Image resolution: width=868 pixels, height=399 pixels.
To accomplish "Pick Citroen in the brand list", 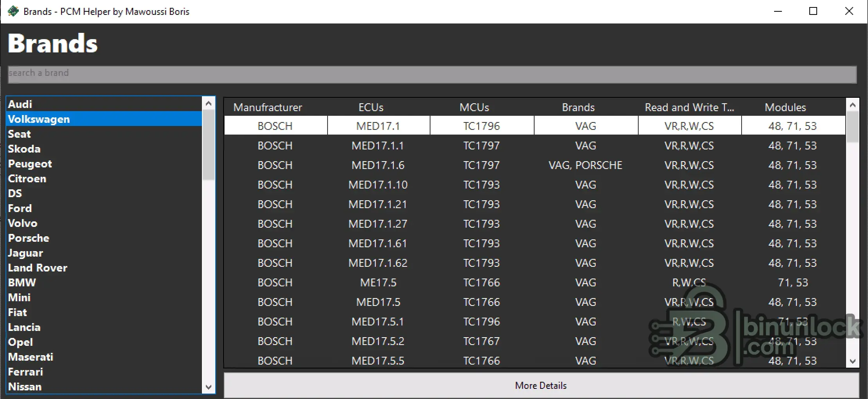I will pos(104,179).
